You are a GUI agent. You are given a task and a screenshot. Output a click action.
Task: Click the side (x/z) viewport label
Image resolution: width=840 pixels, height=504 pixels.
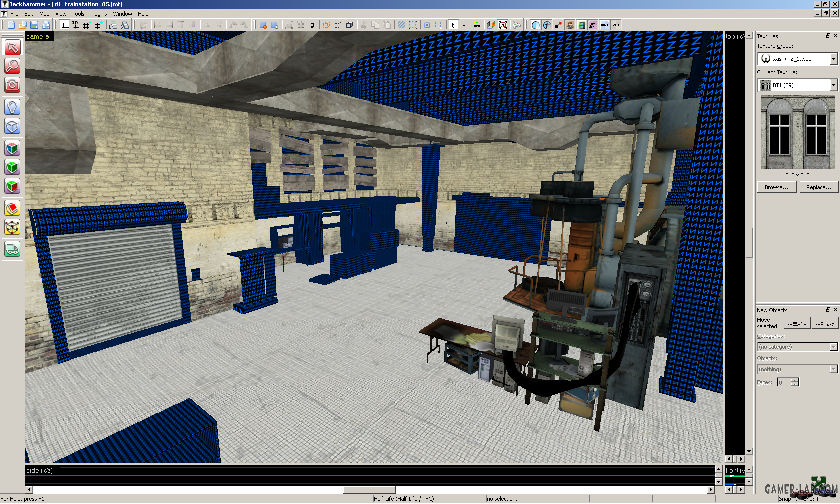click(x=39, y=470)
